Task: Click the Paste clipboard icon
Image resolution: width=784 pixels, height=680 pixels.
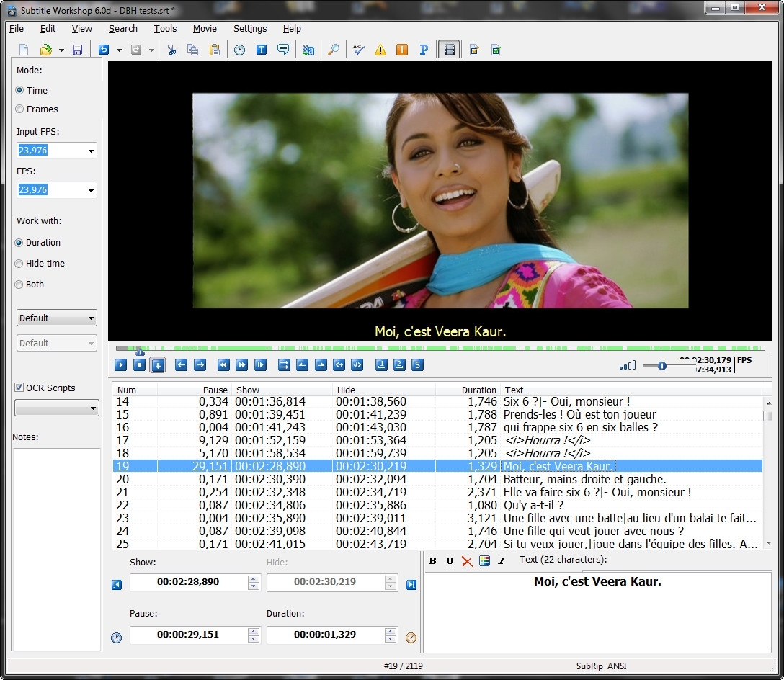Action: coord(215,50)
